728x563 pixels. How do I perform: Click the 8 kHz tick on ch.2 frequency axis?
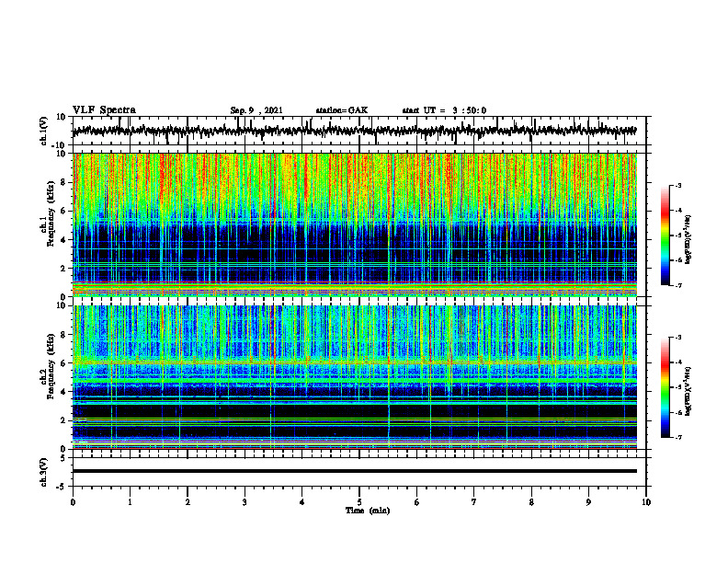coord(63,335)
